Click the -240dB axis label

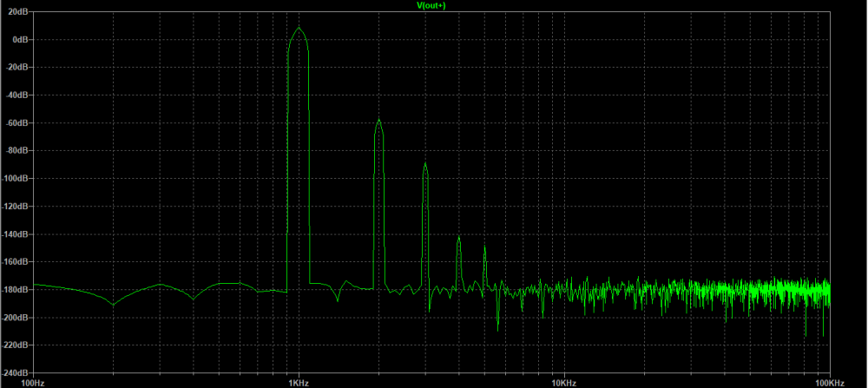click(16, 373)
